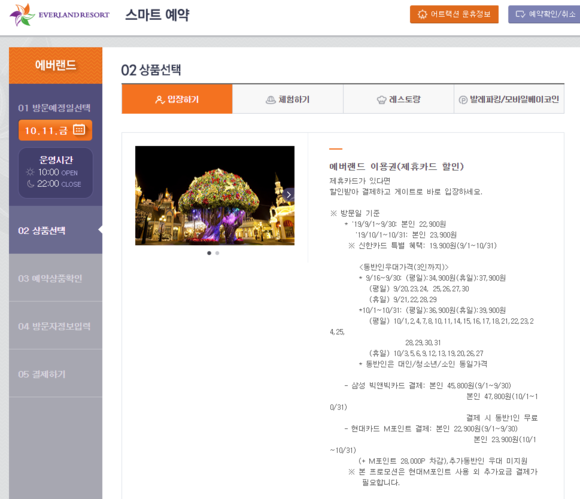Viewport: 580px width, 499px height.
Task: Click the 운영시간 heading text
Action: (x=56, y=160)
